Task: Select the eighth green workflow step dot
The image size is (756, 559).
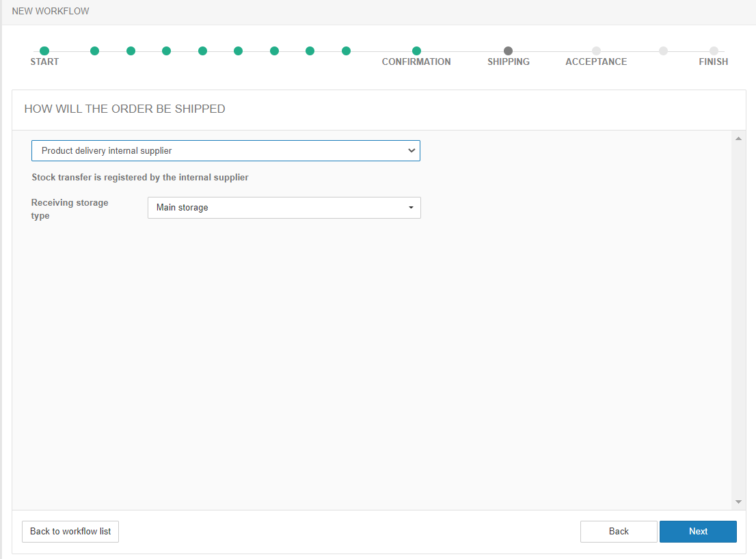Action: tap(310, 51)
